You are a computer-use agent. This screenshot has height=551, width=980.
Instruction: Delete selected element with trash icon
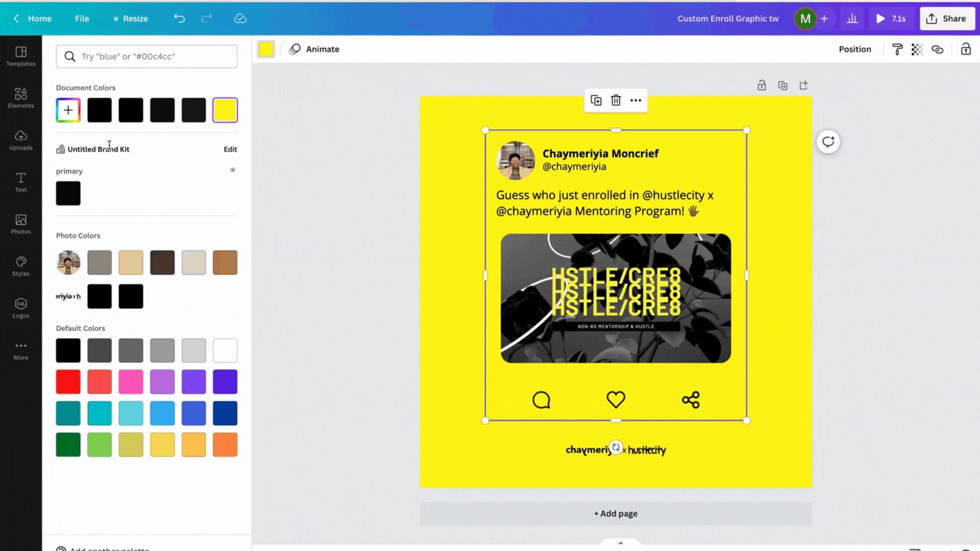[x=616, y=101]
